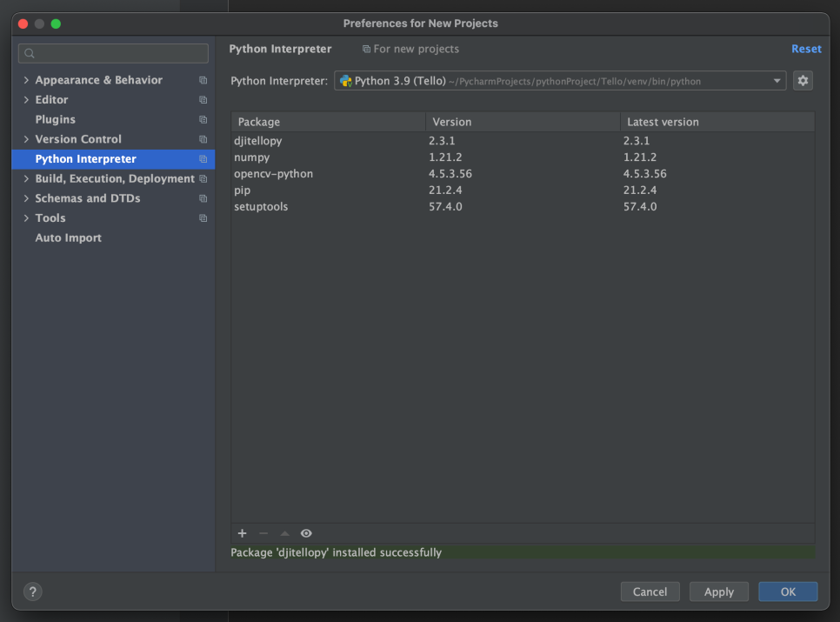The height and width of the screenshot is (622, 840).
Task: Select the numpy package row
Action: coord(523,157)
